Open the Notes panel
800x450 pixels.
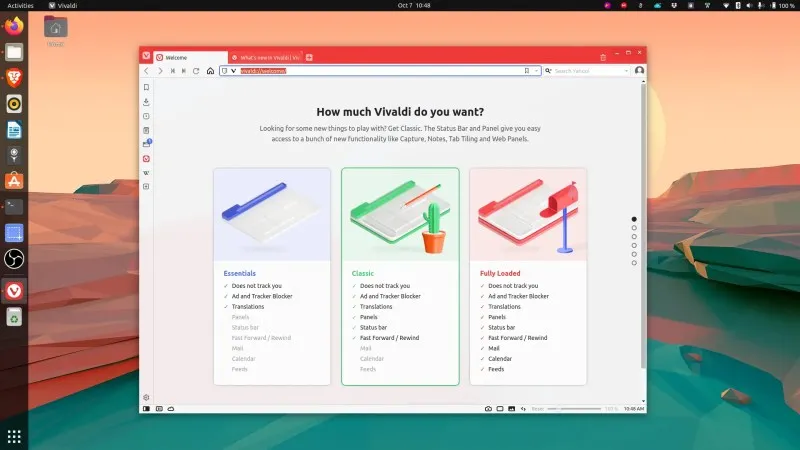coord(146,130)
